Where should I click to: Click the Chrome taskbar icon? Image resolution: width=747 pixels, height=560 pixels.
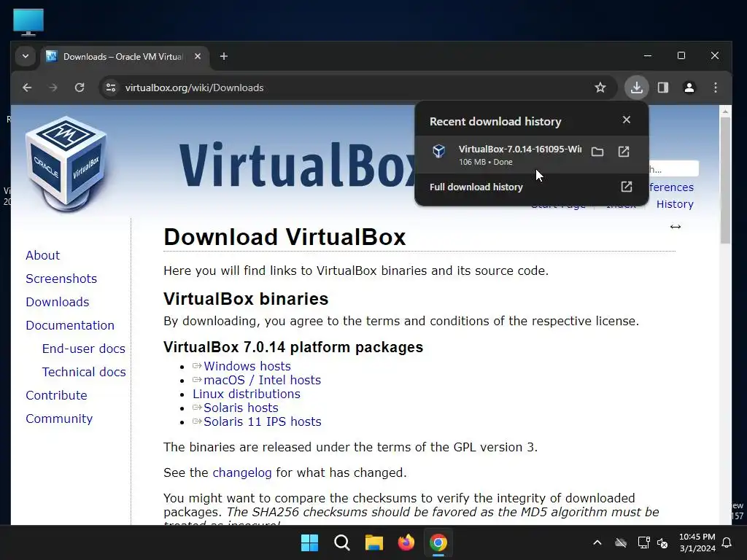(438, 542)
